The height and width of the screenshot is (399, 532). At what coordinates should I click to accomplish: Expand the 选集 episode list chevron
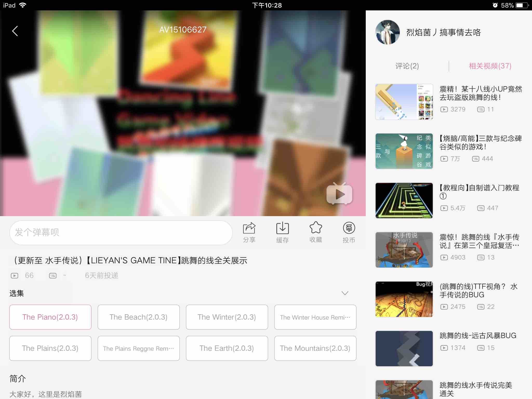[x=345, y=293]
